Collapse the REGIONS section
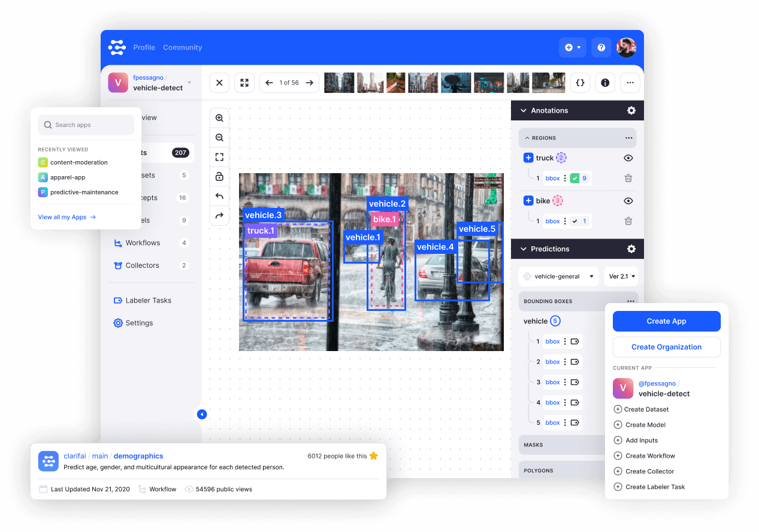Image resolution: width=759 pixels, height=532 pixels. (x=527, y=138)
